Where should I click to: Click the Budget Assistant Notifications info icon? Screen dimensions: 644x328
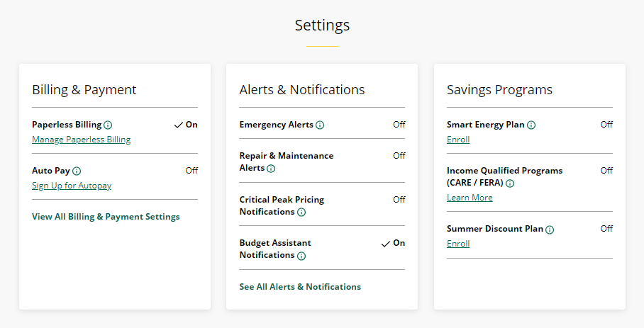pos(301,256)
